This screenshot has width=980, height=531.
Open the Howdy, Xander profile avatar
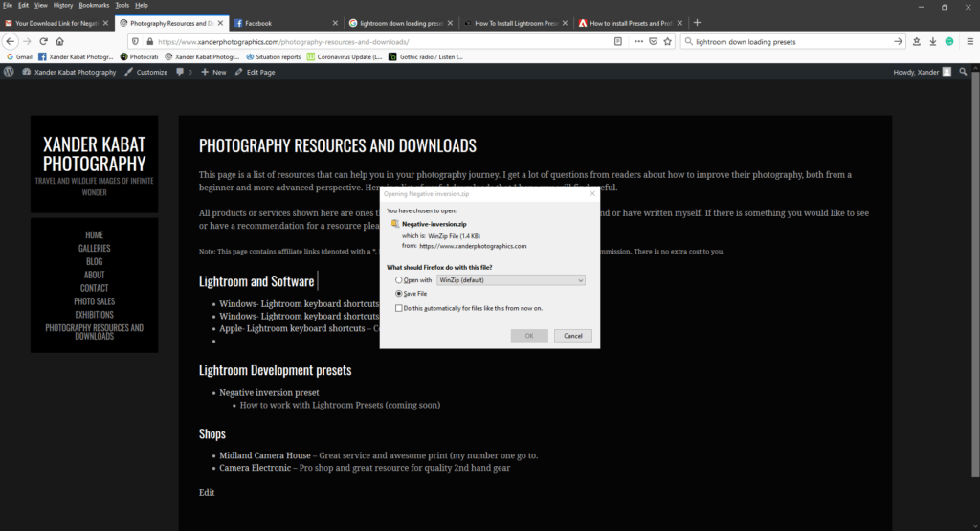click(x=947, y=72)
